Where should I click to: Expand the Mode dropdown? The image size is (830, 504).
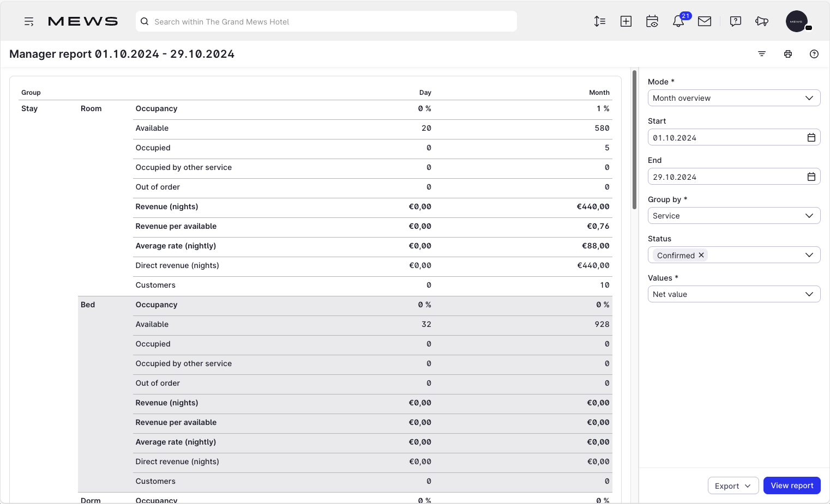click(733, 98)
